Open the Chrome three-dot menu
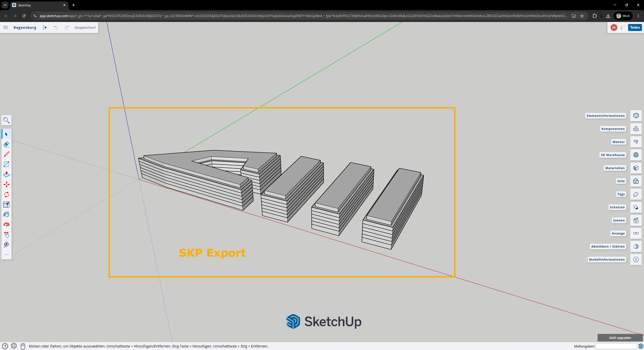The height and width of the screenshot is (350, 644). (638, 16)
